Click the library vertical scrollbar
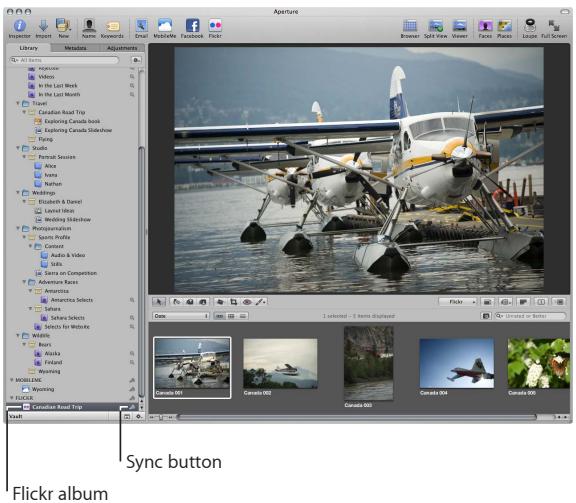This screenshot has width=576, height=503. (x=141, y=272)
